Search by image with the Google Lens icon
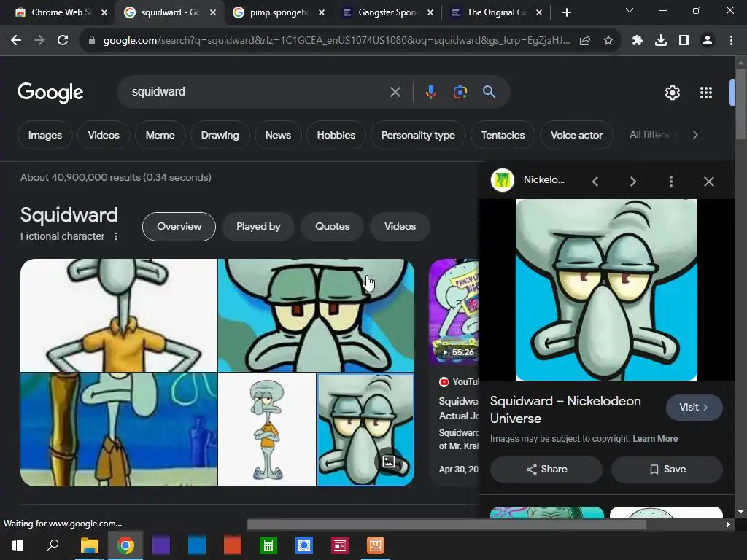This screenshot has width=747, height=560. (460, 92)
